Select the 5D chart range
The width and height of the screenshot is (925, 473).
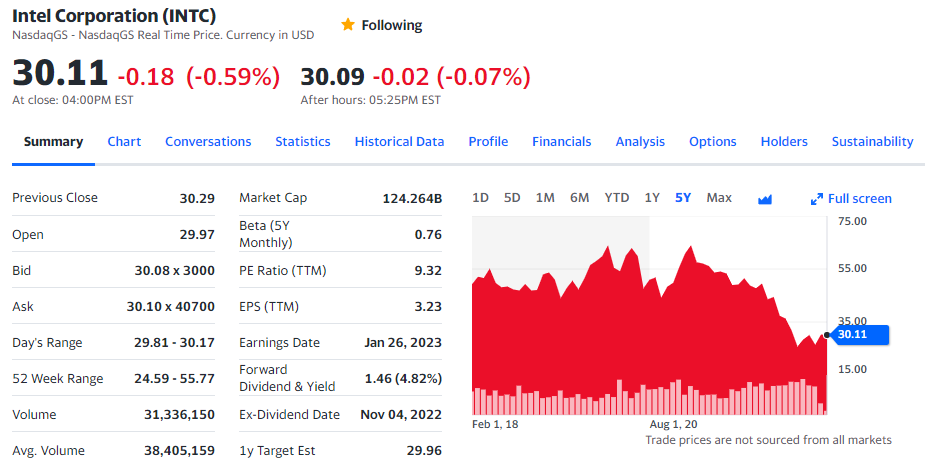coord(512,198)
